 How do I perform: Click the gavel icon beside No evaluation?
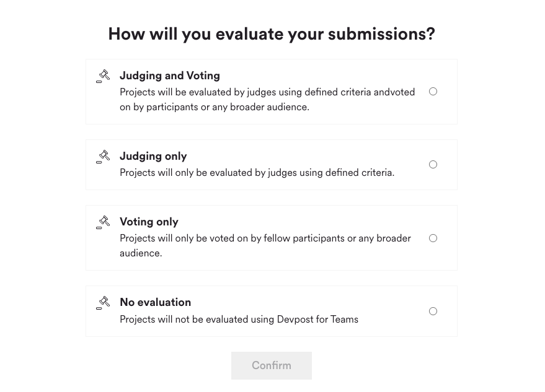tap(103, 303)
